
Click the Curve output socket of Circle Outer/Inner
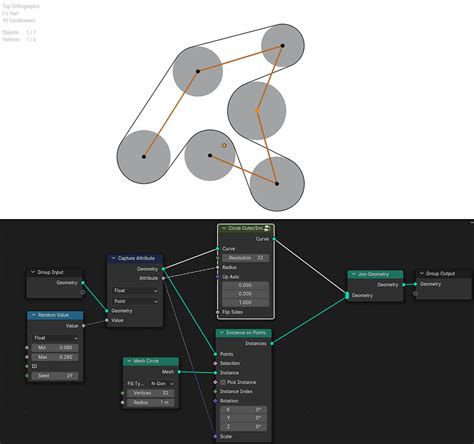(274, 239)
